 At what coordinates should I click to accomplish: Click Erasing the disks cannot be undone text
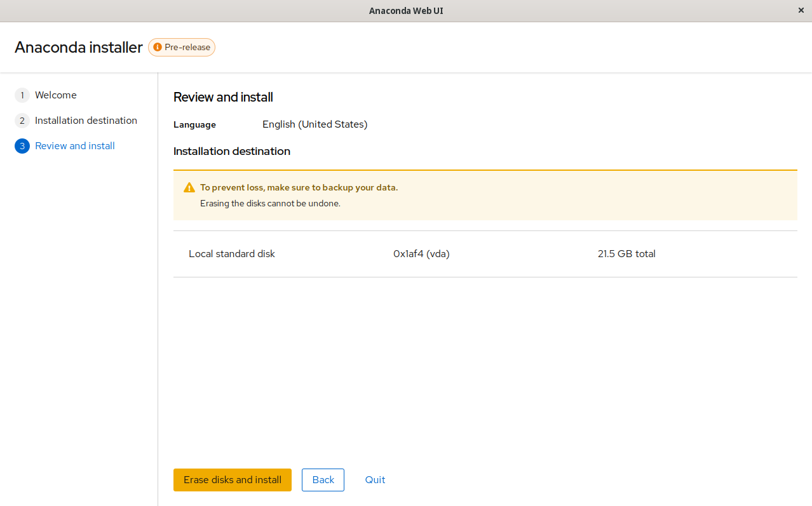[270, 204]
